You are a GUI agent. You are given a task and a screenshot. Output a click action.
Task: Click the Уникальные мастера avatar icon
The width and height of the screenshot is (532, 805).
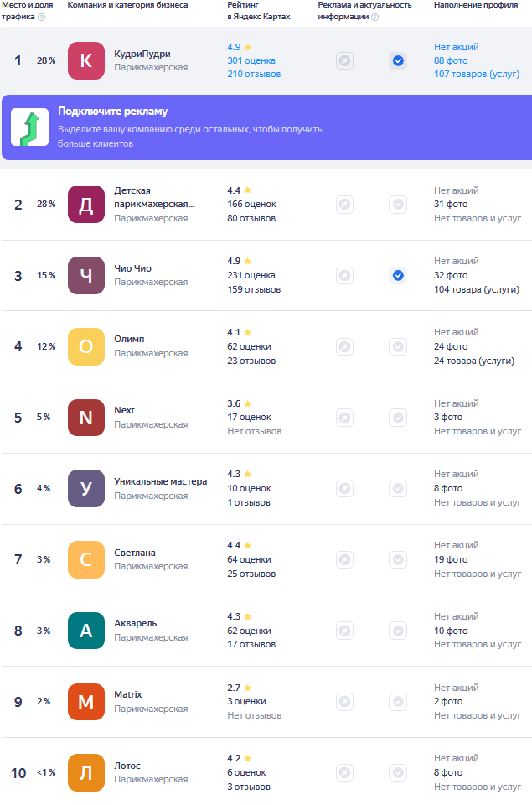pyautogui.click(x=86, y=489)
